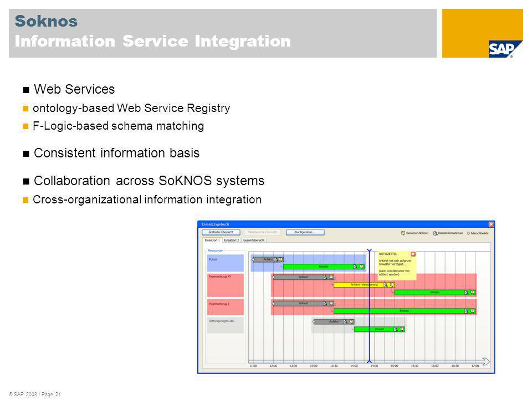
Task: Click the 17:00 time label
Action: click(475, 366)
